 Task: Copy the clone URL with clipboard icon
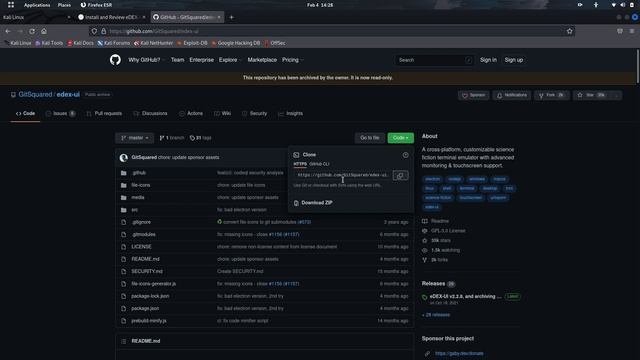(400, 176)
